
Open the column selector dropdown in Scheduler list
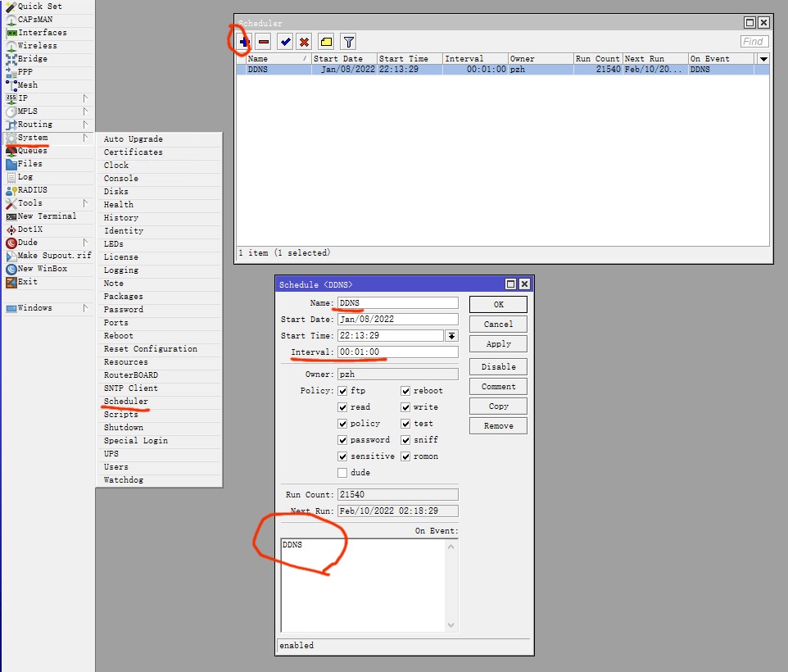pyautogui.click(x=763, y=59)
